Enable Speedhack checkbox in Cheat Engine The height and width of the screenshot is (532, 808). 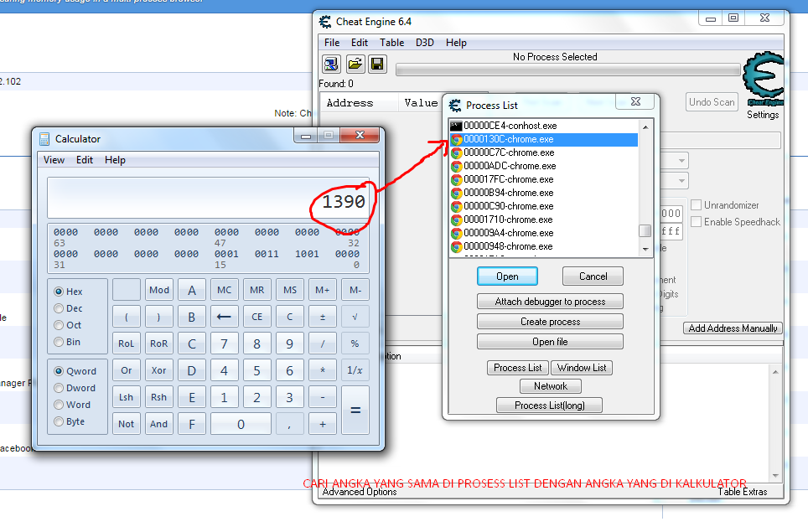pyautogui.click(x=697, y=222)
